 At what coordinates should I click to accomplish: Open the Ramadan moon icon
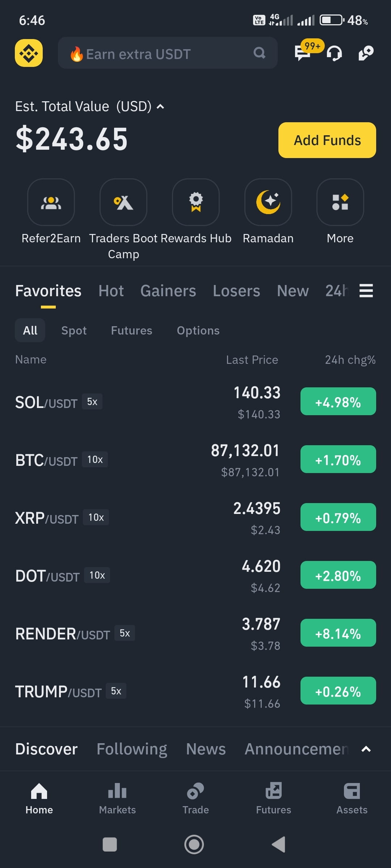[268, 202]
